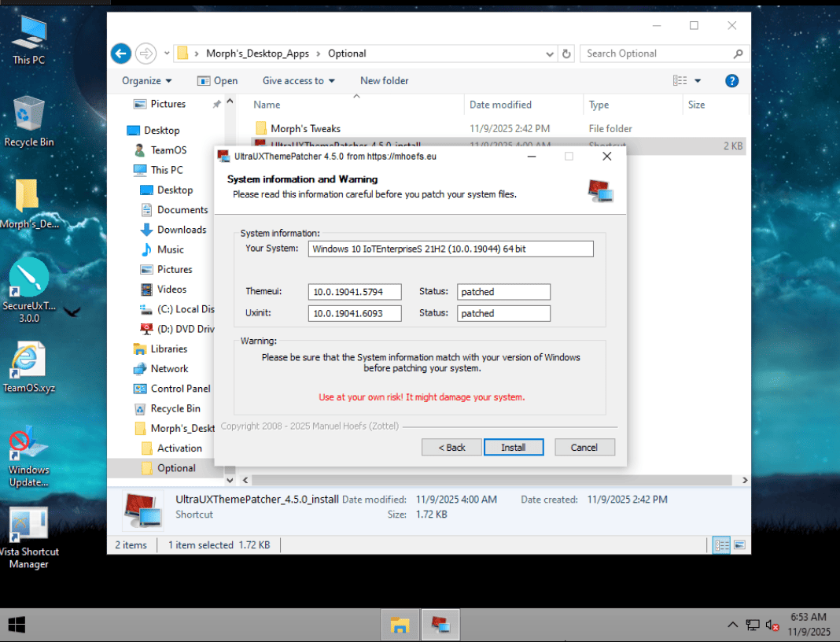Click Morph's_Desktop_Apps in address breadcrumb
The height and width of the screenshot is (642, 840).
pyautogui.click(x=258, y=53)
